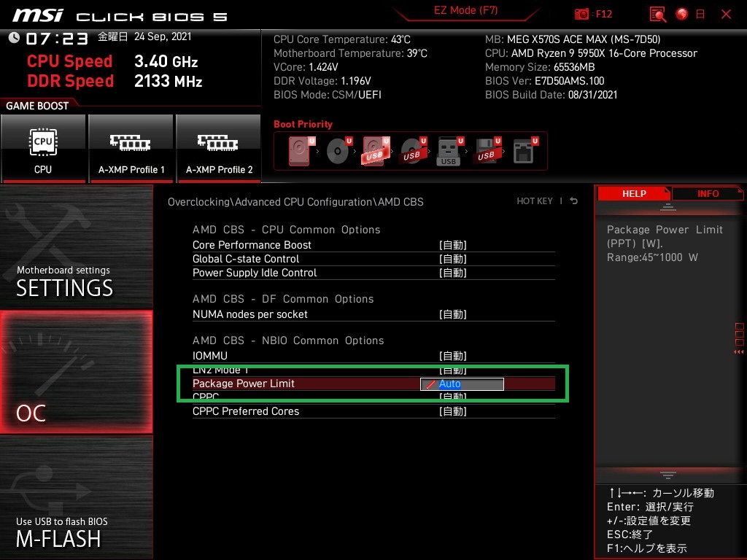Click the back arrow next to HOT KEY
This screenshot has width=747, height=560.
[x=574, y=201]
